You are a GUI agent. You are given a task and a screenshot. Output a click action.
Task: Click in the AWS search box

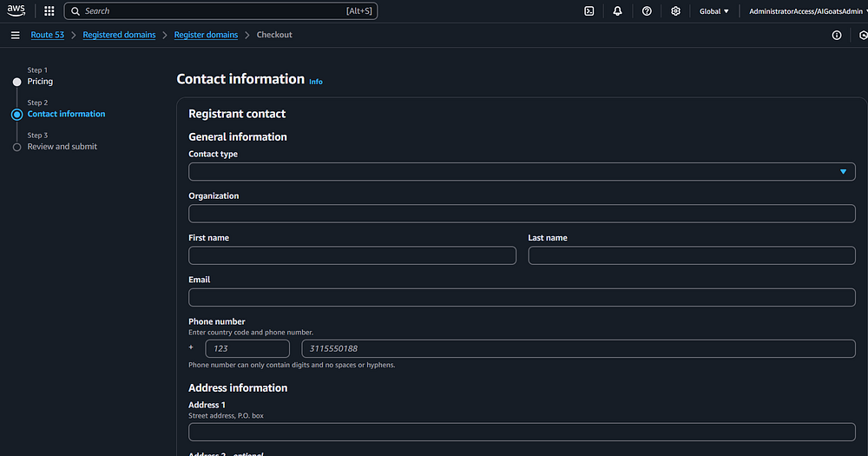coord(217,11)
